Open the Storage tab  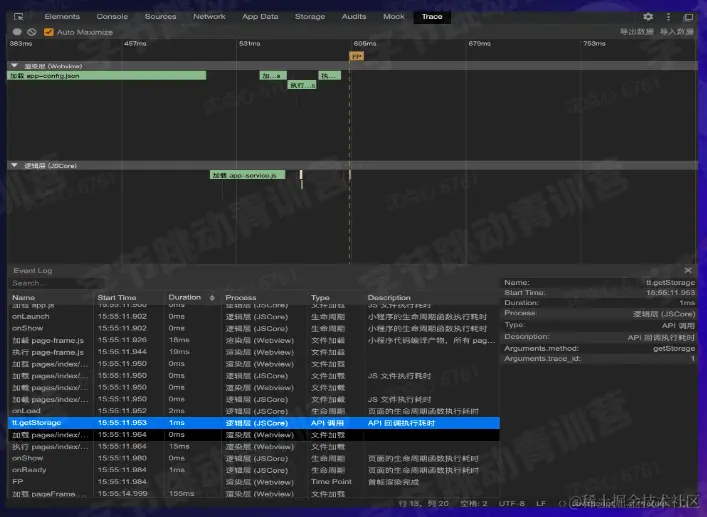click(x=310, y=17)
